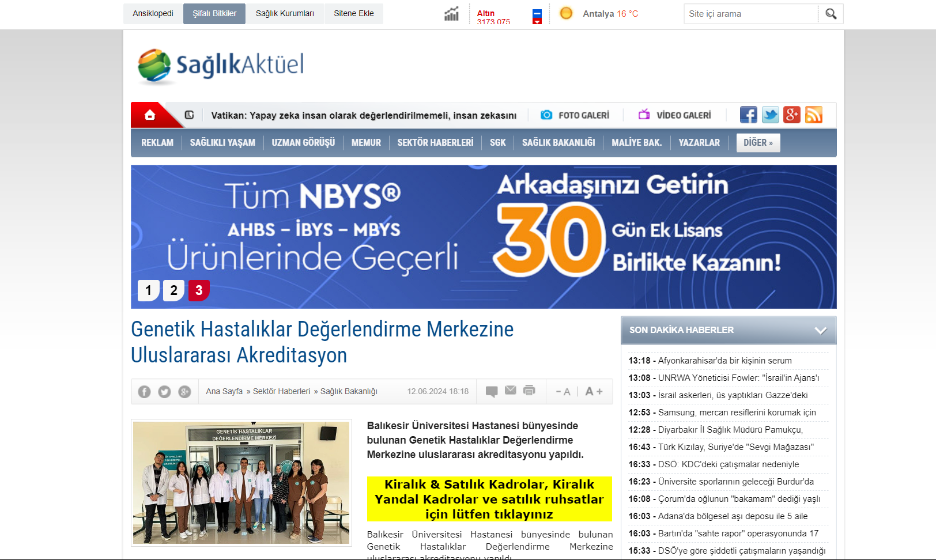Open the Foto Galeri camera icon

pos(546,115)
